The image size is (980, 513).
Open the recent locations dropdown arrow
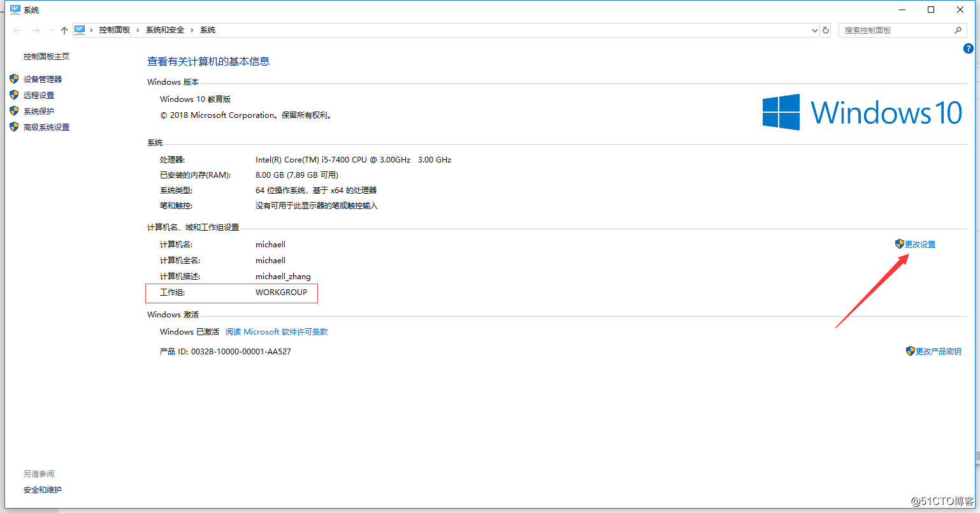click(x=52, y=31)
